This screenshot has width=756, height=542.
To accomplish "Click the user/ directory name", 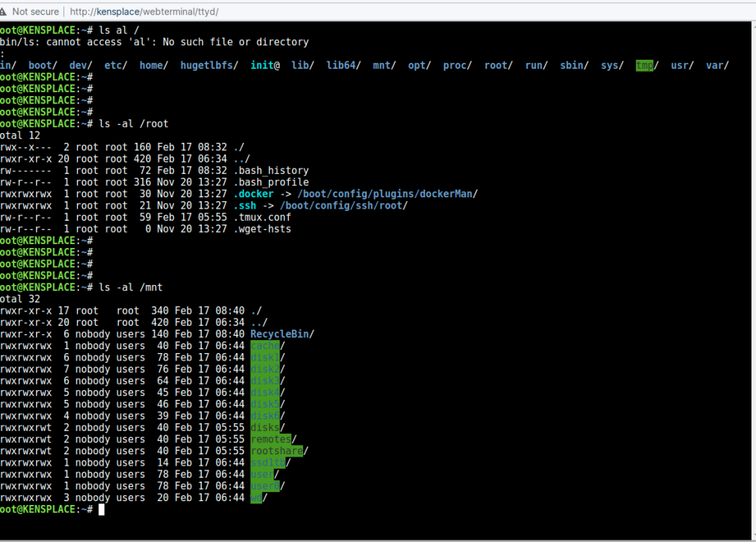I will (265, 475).
